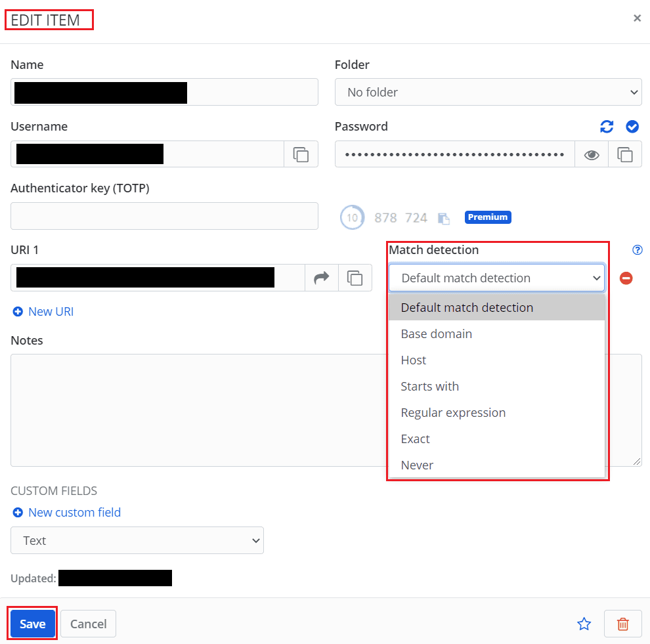This screenshot has height=644, width=650.
Task: Remove URI 1 with red minus icon
Action: [x=626, y=278]
